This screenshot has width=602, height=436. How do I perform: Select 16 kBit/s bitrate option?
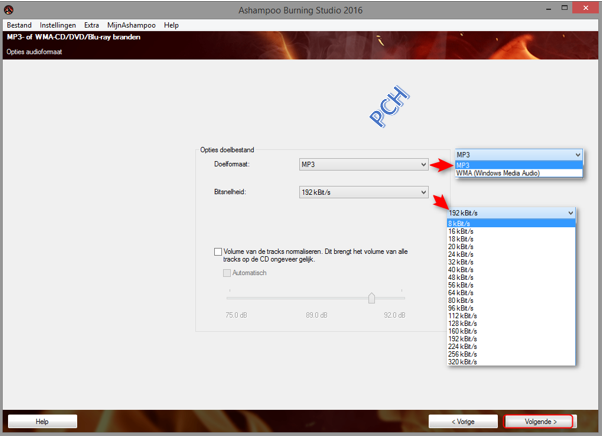(x=511, y=231)
